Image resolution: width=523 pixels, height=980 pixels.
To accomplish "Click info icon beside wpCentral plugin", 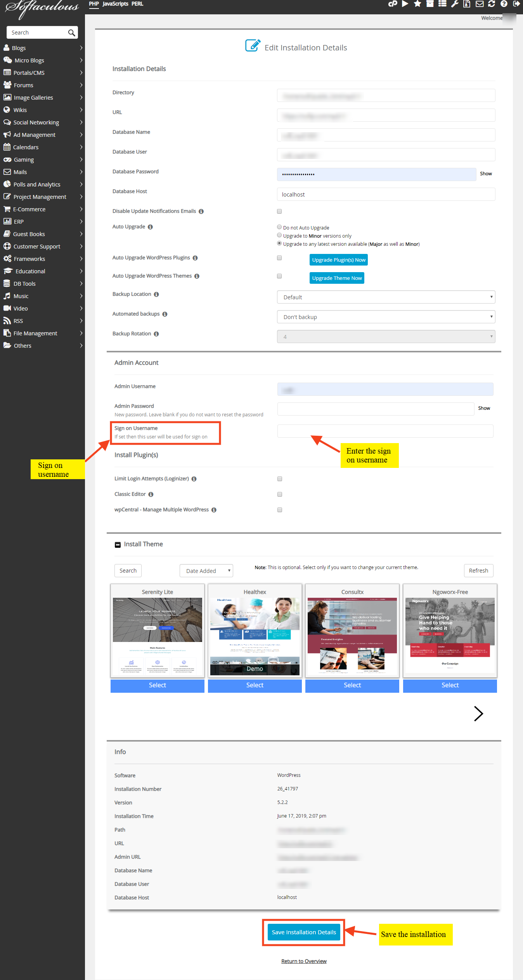I will click(214, 510).
